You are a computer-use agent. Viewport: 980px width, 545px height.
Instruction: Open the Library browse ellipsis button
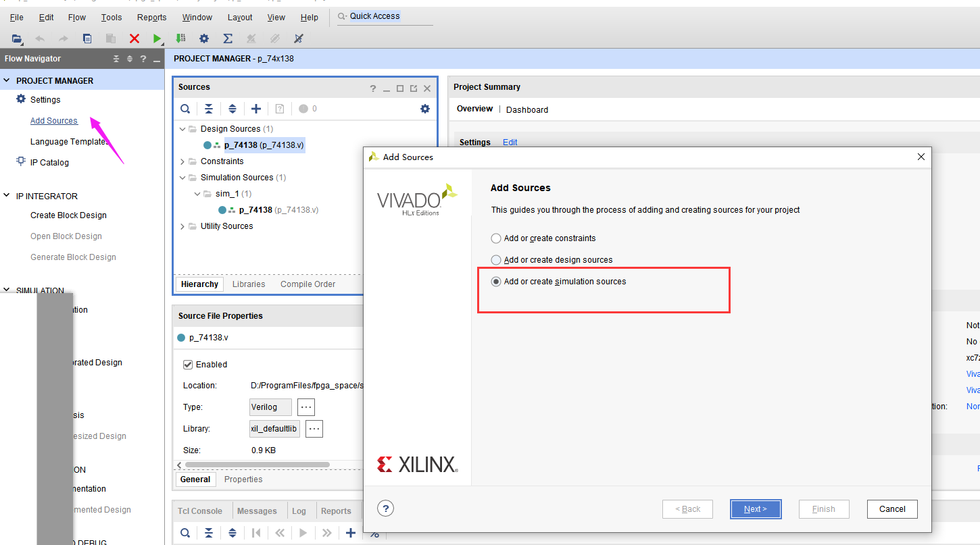pyautogui.click(x=314, y=429)
